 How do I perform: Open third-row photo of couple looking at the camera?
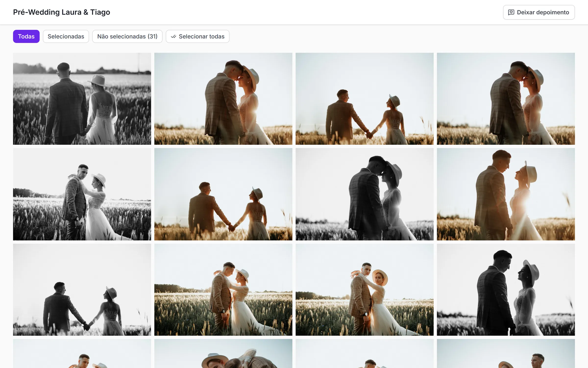pyautogui.click(x=365, y=289)
